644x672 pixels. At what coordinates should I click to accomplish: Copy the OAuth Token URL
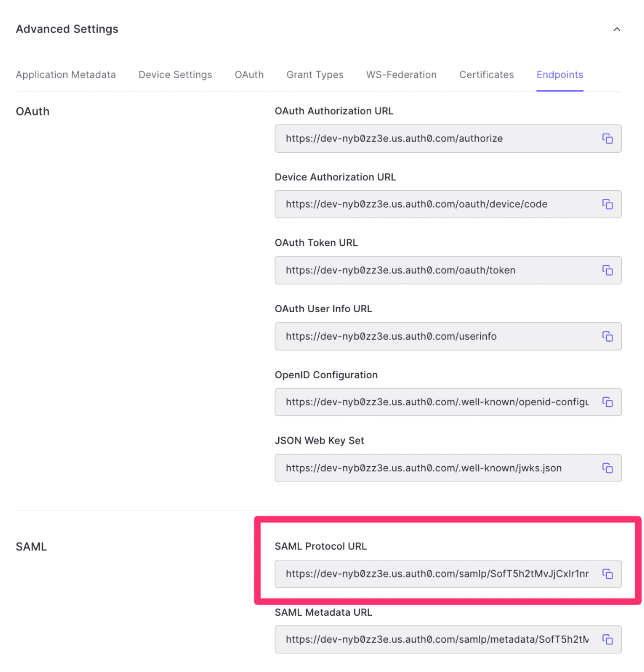point(608,270)
